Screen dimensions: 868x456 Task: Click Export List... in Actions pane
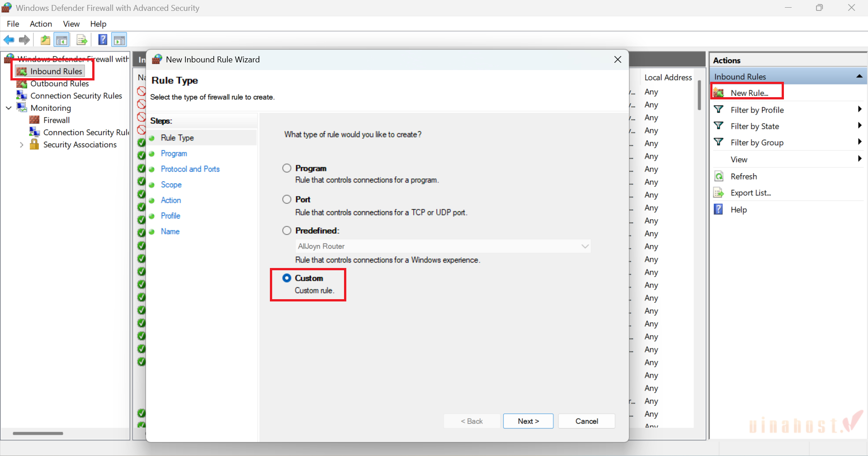click(x=751, y=193)
